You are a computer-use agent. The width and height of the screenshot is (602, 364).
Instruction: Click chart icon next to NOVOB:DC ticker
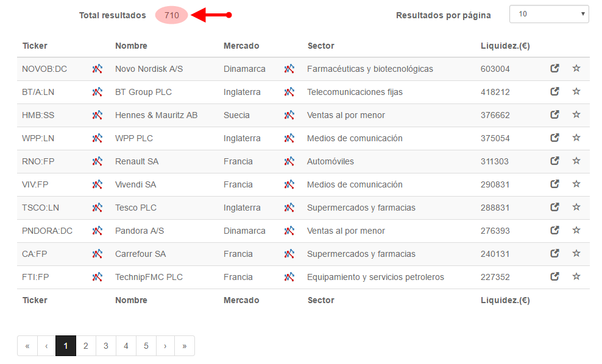click(x=97, y=69)
